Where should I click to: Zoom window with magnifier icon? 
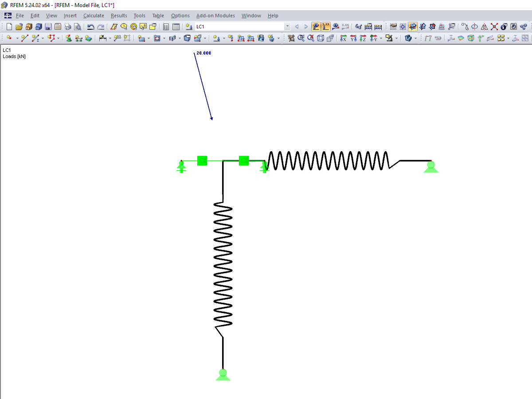[301, 38]
